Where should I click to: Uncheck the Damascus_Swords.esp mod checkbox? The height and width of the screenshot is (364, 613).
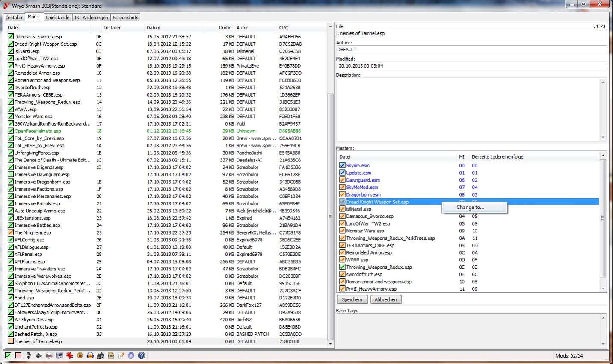click(11, 37)
